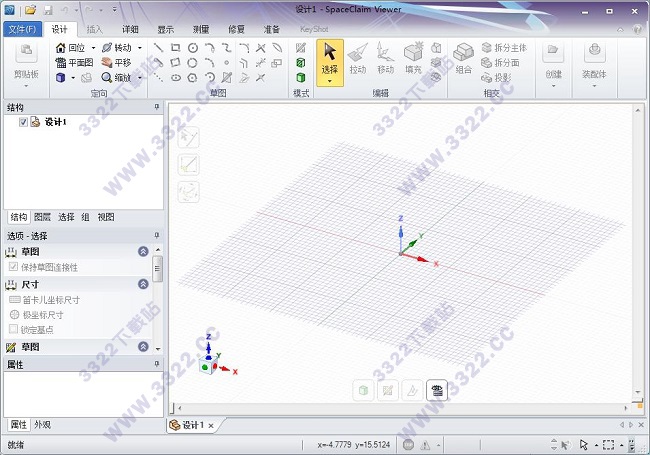The image size is (650, 455).
Task: Click the view orientation cube in viewport
Action: [208, 366]
